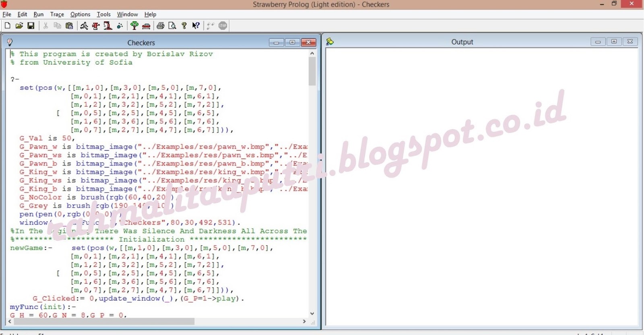Click the Copy icon in the toolbar
644x335 pixels.
(57, 26)
